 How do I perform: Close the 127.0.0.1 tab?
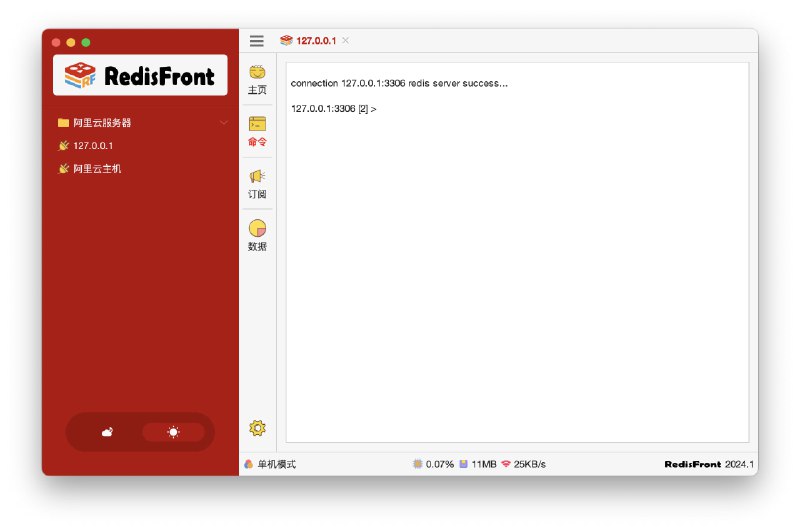pos(346,41)
